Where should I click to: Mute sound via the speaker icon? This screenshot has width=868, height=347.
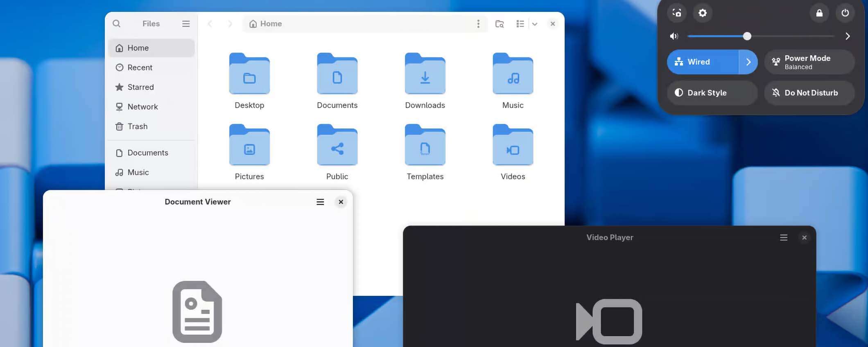[674, 36]
